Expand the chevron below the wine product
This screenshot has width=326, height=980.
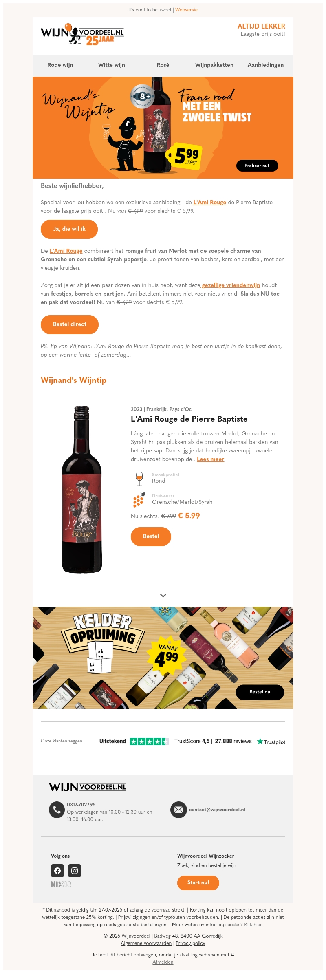point(163,596)
